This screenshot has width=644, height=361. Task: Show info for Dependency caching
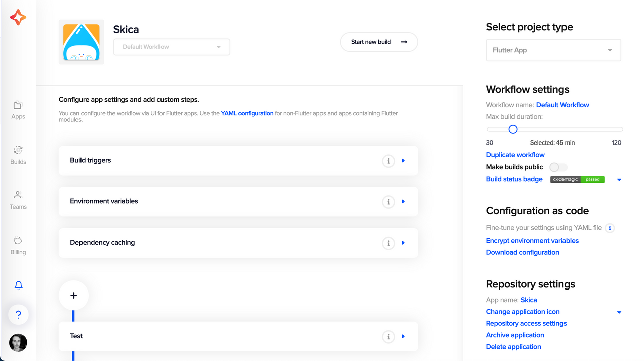coord(388,243)
